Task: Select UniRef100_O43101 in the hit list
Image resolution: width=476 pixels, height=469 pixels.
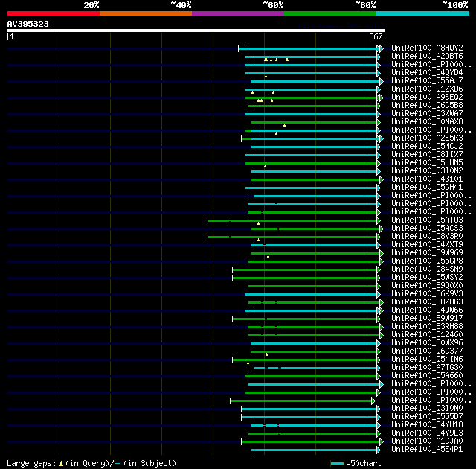Action: coord(427,179)
